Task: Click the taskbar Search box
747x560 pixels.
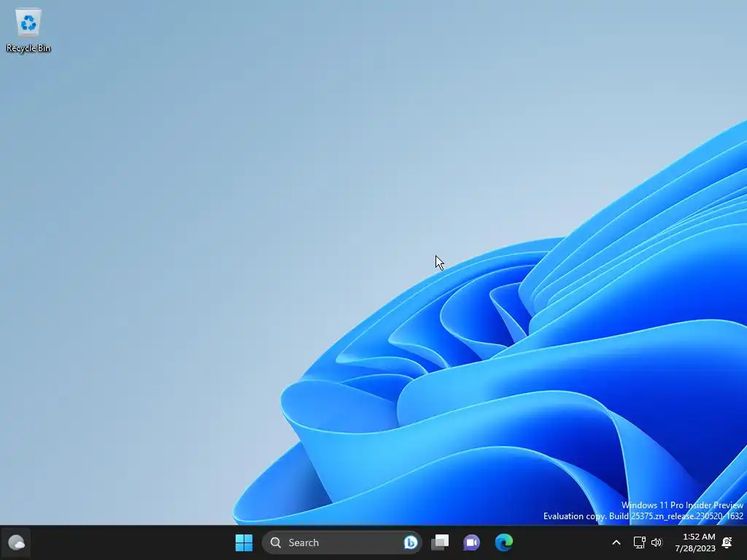Action: [x=341, y=542]
